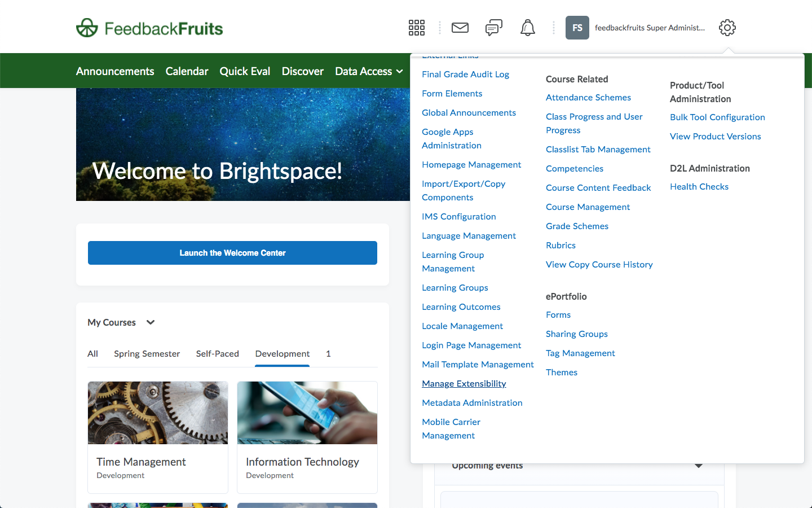
Task: Open Locale Management link
Action: (x=462, y=326)
